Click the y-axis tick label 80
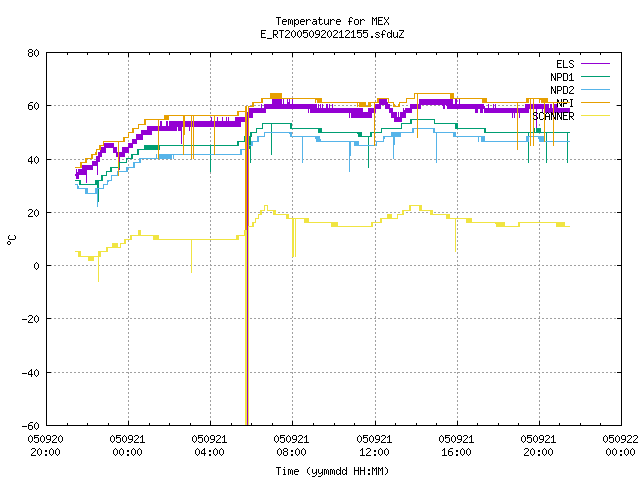 [x=33, y=53]
